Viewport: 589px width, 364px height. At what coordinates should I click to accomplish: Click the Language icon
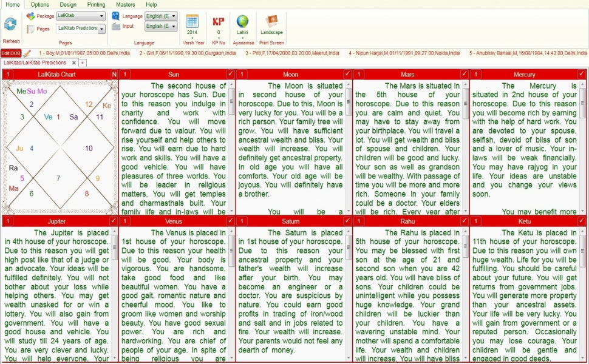(x=117, y=16)
